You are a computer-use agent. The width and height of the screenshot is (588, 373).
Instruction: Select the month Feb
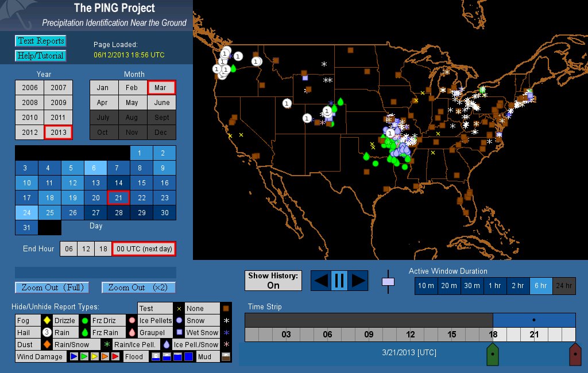coord(132,88)
